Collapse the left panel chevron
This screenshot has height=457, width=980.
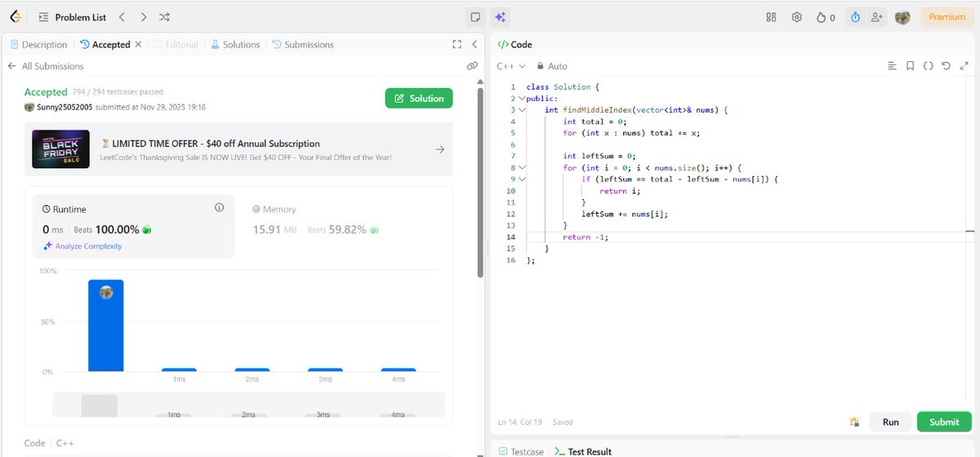(x=474, y=45)
